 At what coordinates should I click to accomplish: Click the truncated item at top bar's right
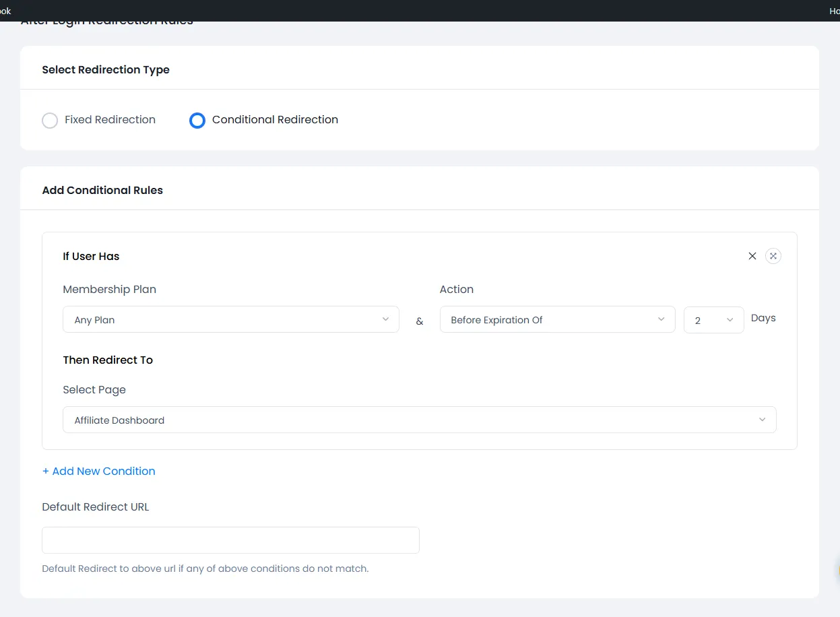834,11
